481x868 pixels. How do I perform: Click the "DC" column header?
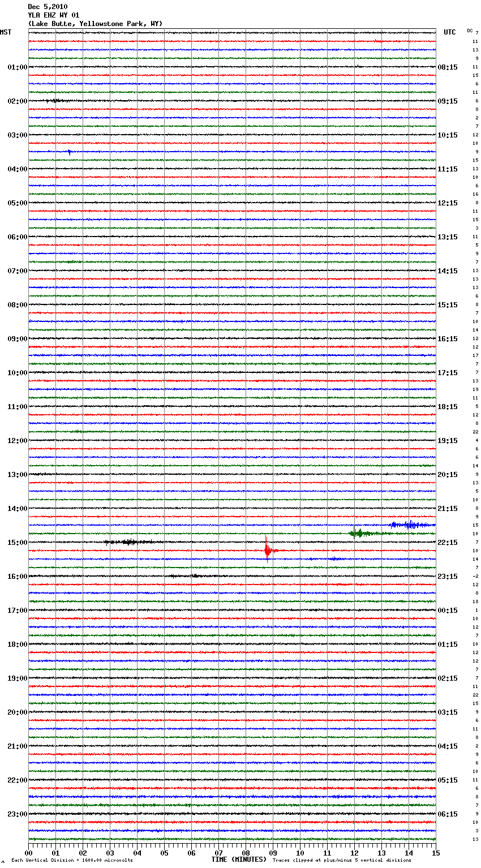point(470,31)
